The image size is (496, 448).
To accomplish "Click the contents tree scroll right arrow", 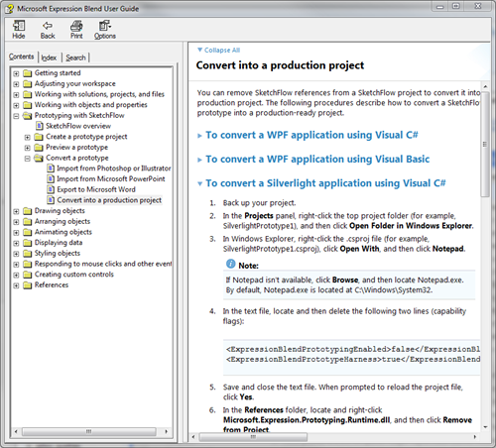I will (x=167, y=431).
